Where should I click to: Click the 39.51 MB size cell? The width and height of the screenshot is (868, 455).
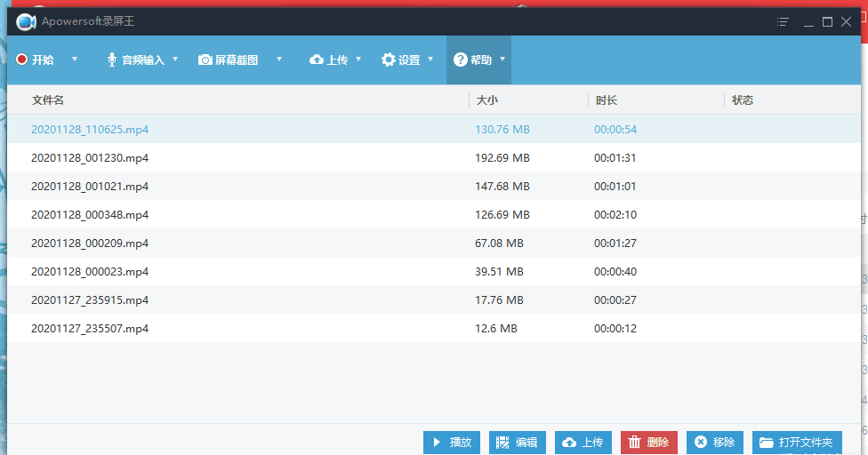click(x=499, y=271)
